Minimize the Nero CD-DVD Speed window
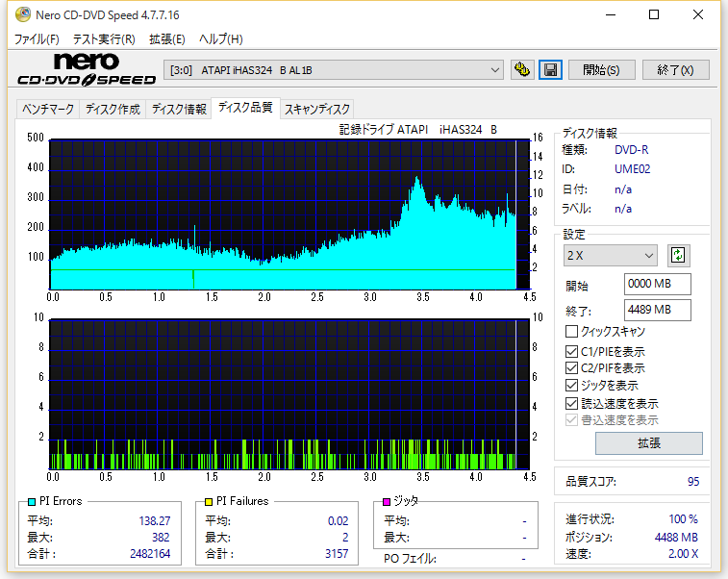Screen dimensions: 728x579 point(611,14)
